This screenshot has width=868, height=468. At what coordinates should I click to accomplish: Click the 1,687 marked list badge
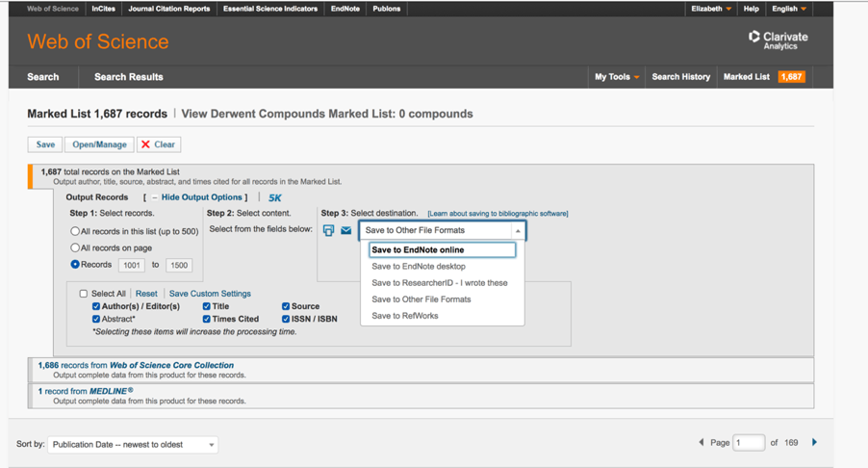792,77
